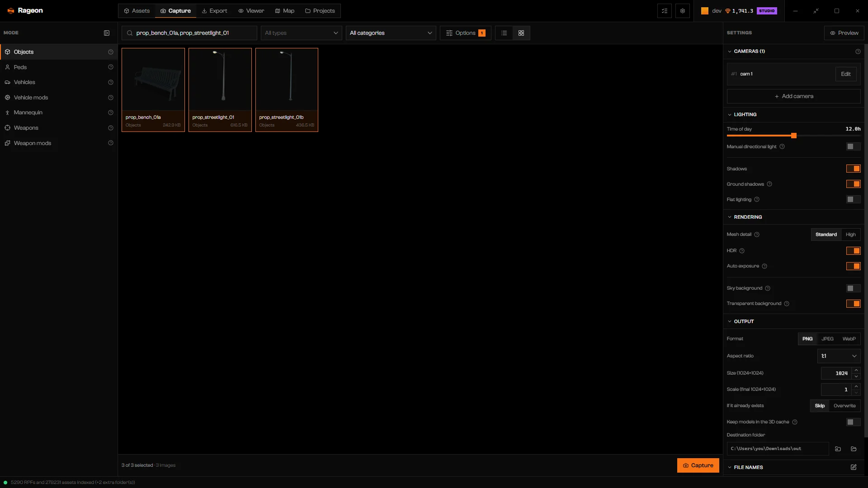The width and height of the screenshot is (868, 488).
Task: Go to the Viewer tab
Action: [251, 11]
